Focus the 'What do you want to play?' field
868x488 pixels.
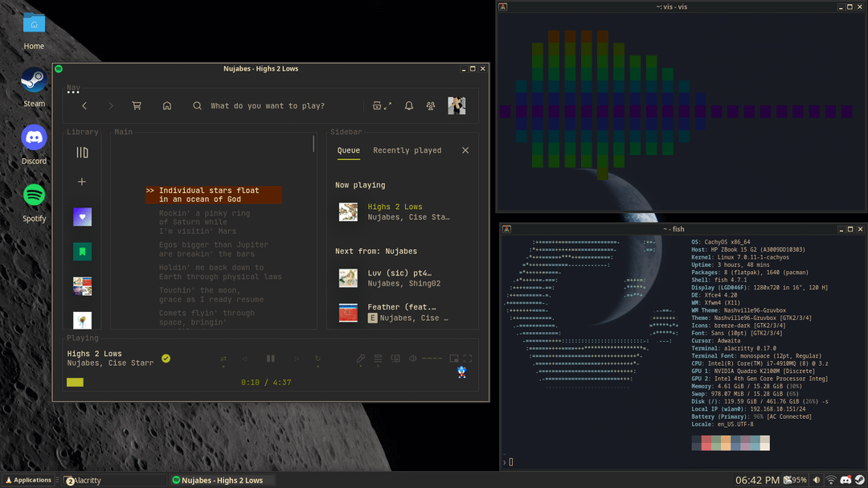tap(268, 106)
